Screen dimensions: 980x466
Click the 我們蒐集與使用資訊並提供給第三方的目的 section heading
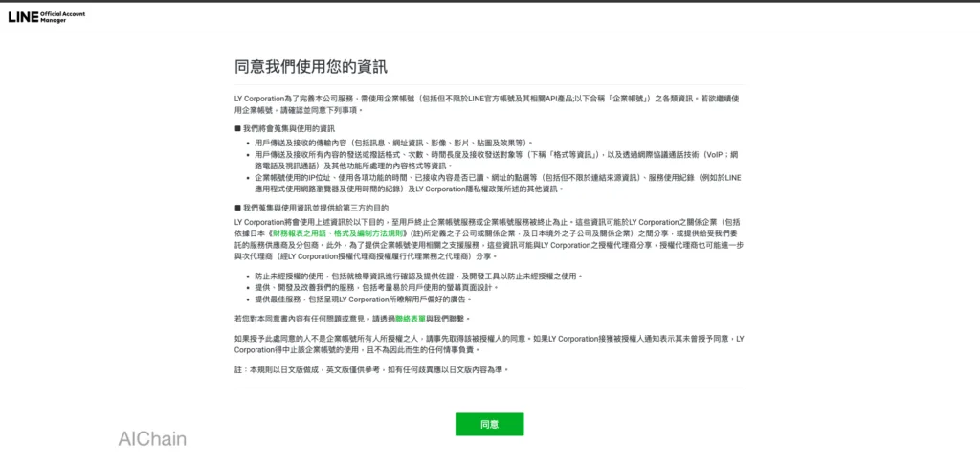[x=314, y=207]
